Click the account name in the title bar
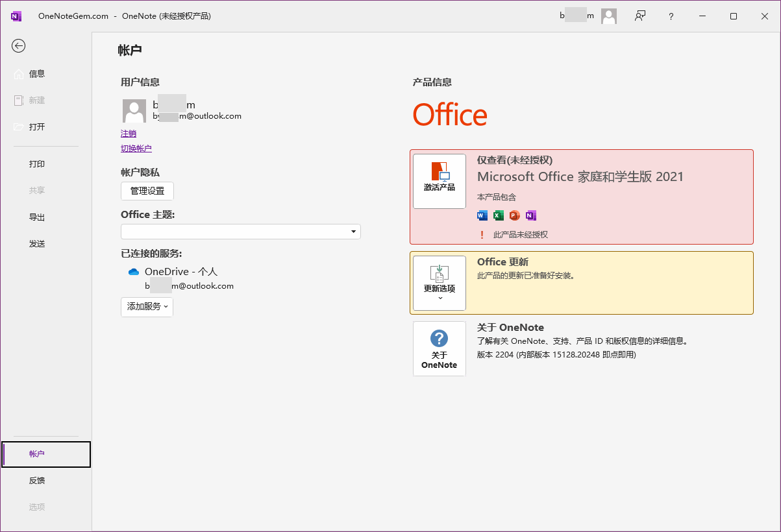 pyautogui.click(x=577, y=16)
